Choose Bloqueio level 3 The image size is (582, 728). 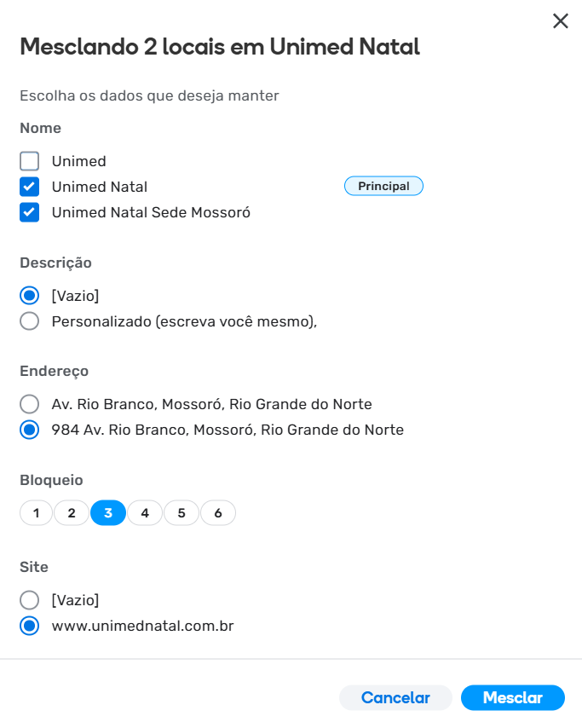click(108, 513)
